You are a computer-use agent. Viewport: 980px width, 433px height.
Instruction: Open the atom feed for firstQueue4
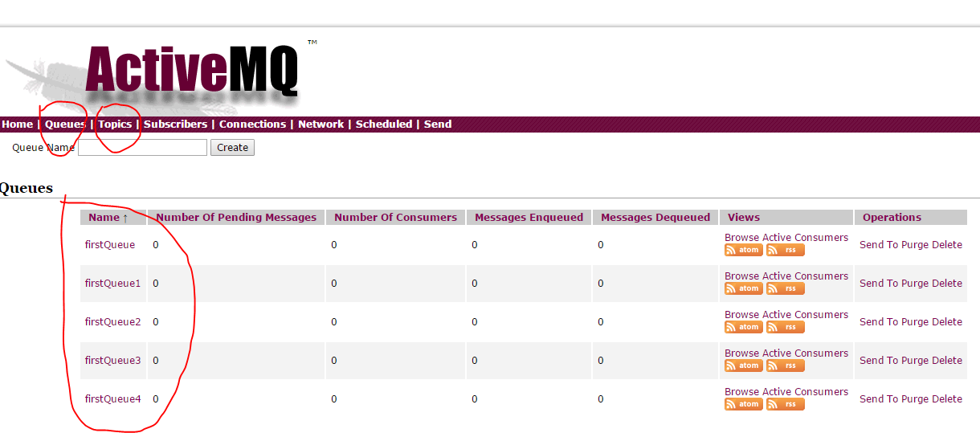click(743, 404)
